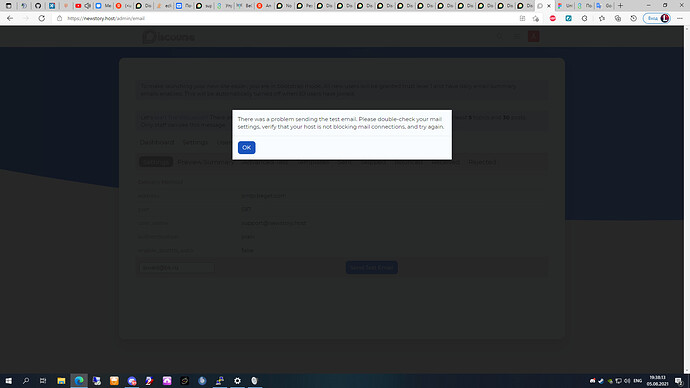Click the Discourse logo in the header
Screen dimensions: 690x388
click(x=169, y=37)
